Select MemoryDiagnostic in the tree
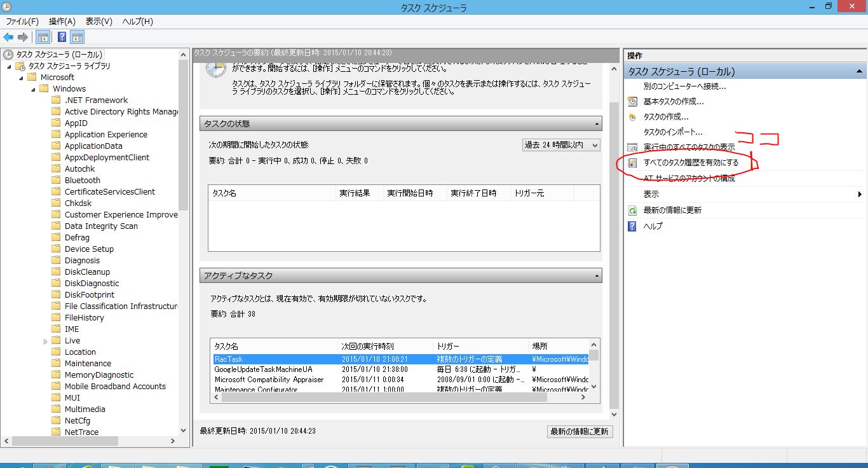The image size is (868, 468). (x=99, y=375)
